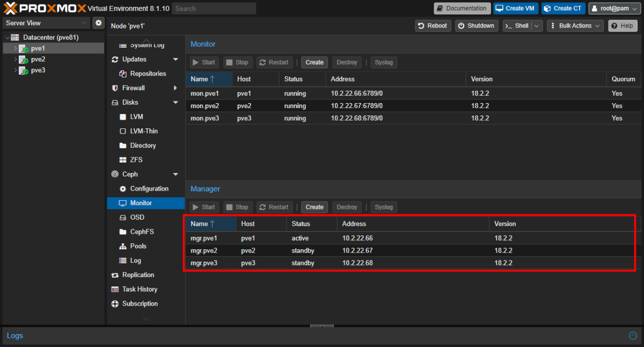Viewport: 644px width, 347px height.
Task: Open the Server View gear settings
Action: [98, 23]
